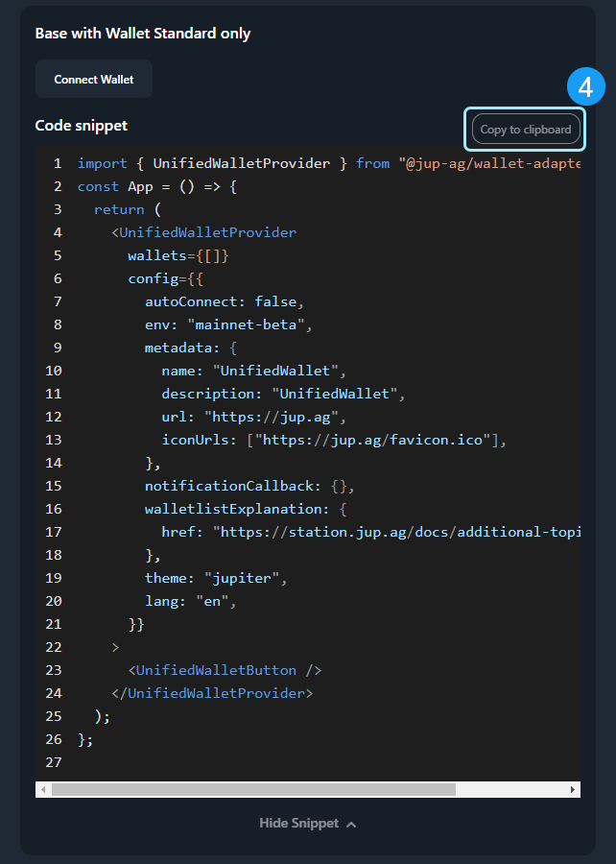This screenshot has height=864, width=616.
Task: Click the autoConnect: false line
Action: [224, 301]
